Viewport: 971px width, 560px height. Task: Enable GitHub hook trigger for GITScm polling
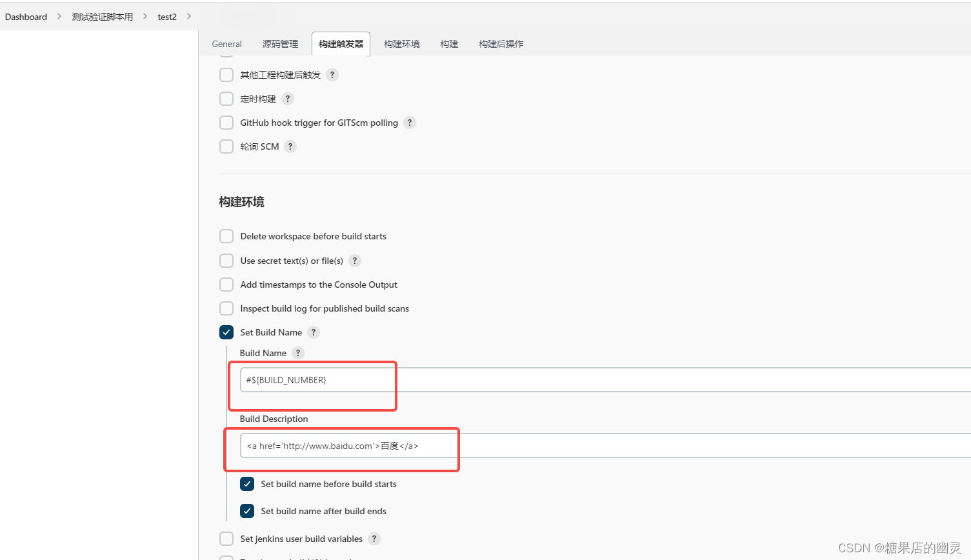point(226,123)
